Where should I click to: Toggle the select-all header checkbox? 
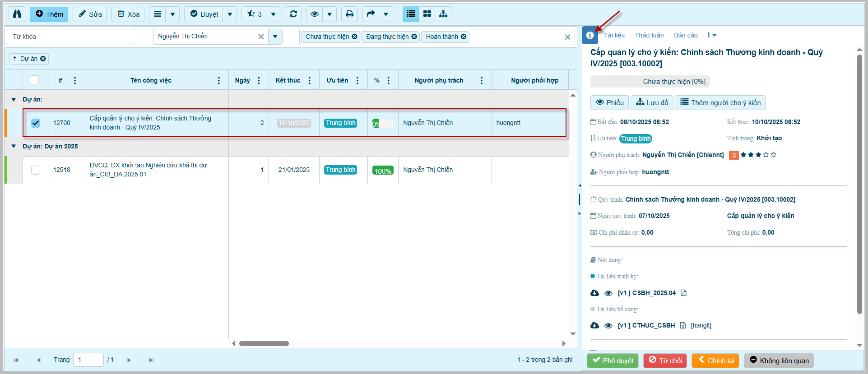(34, 80)
